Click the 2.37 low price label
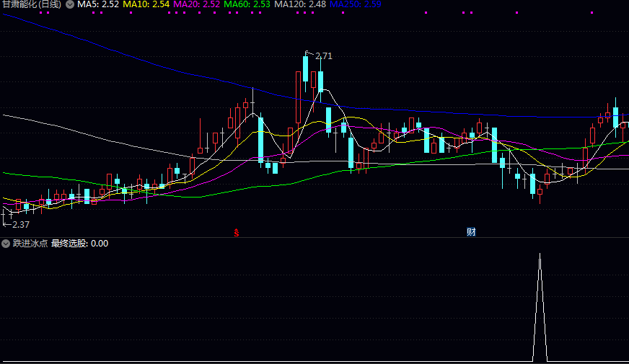 tap(19, 224)
